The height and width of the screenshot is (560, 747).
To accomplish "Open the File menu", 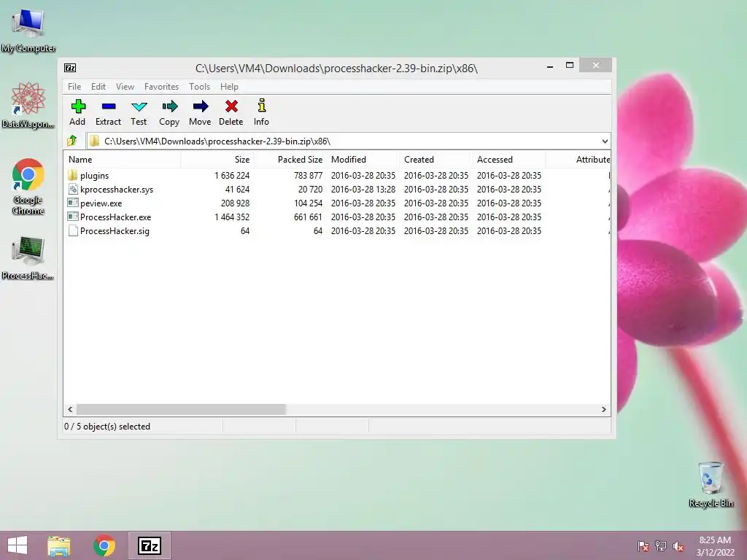I will click(74, 87).
